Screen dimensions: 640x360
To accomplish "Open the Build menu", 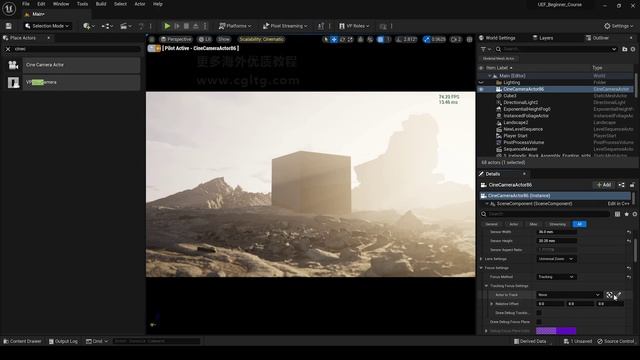I will tap(101, 4).
